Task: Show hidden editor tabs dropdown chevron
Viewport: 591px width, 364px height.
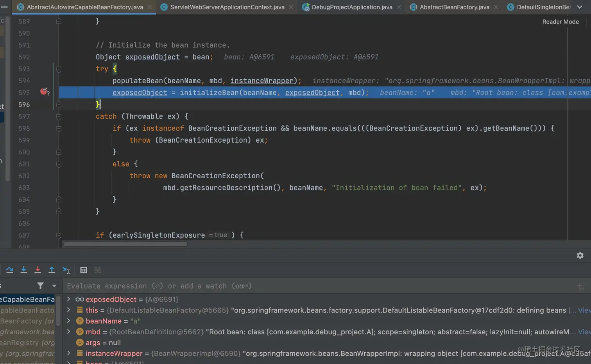Action: click(580, 7)
